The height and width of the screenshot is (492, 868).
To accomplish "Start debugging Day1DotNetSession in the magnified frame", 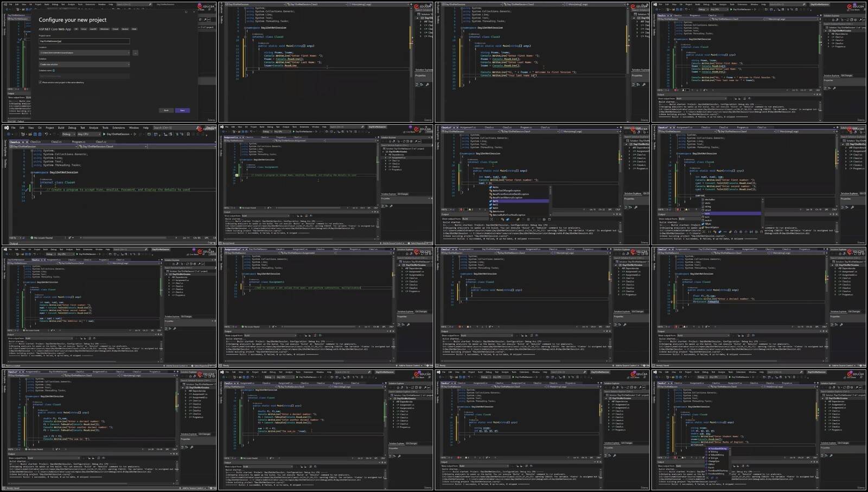I will click(117, 134).
